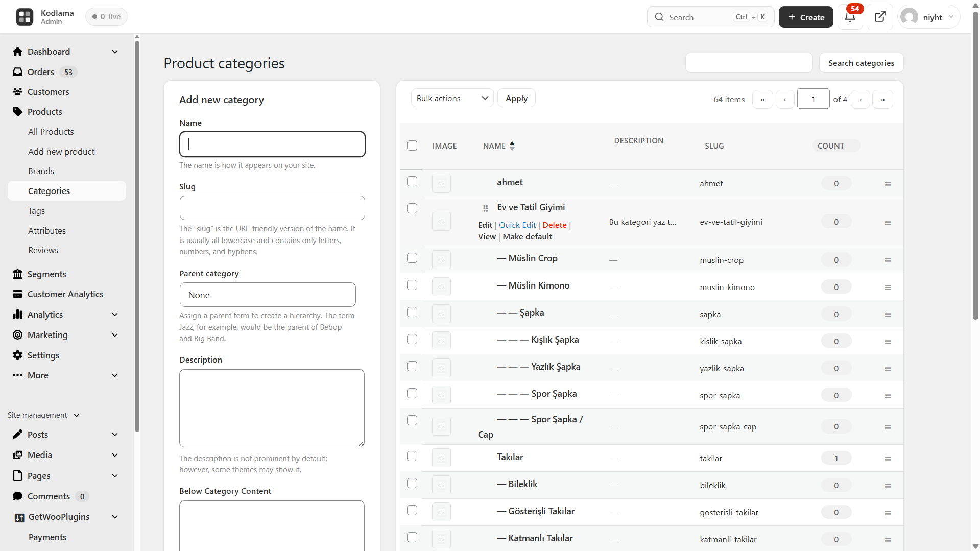This screenshot has width=980, height=551.
Task: Click the reorder grip beside Ev ve Tatil Giyimi
Action: (x=486, y=208)
